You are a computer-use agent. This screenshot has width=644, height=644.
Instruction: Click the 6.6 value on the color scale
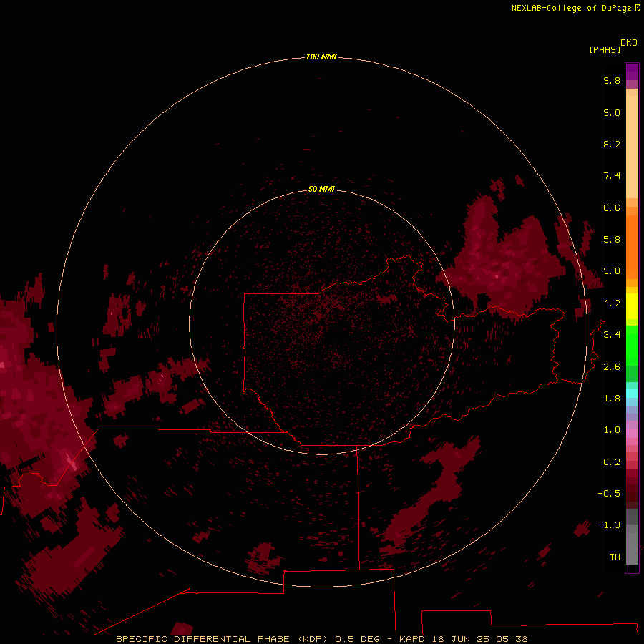coord(612,208)
